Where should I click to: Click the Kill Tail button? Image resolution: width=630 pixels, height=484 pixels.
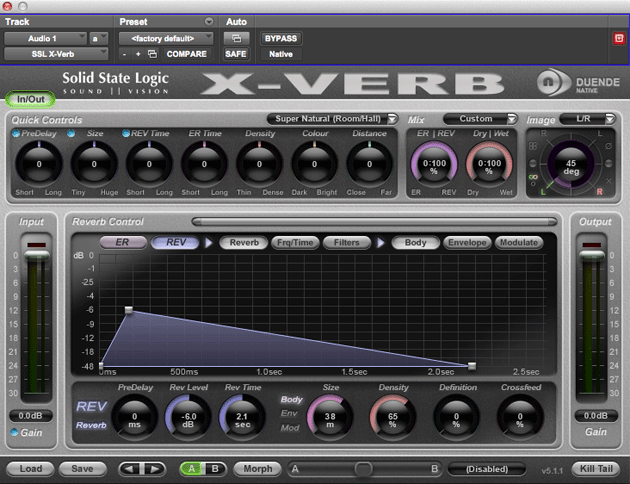[x=596, y=469]
